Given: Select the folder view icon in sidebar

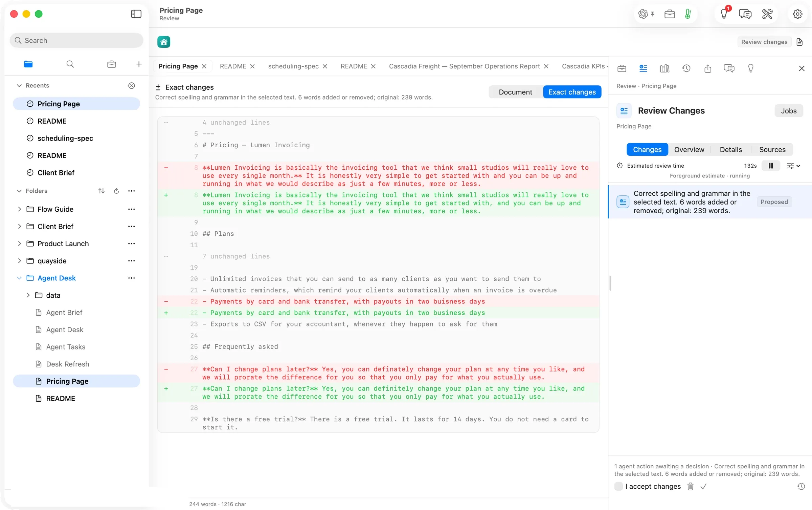Looking at the screenshot, I should [28, 64].
